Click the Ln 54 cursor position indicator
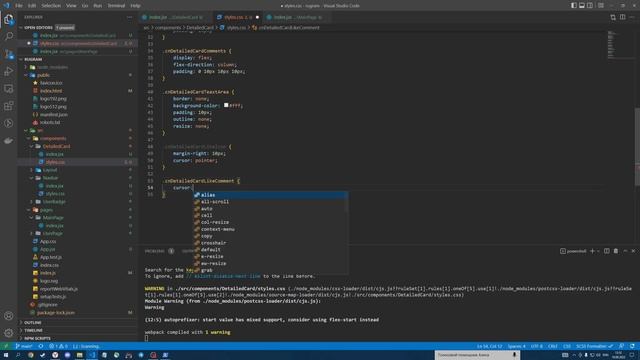 [x=489, y=346]
